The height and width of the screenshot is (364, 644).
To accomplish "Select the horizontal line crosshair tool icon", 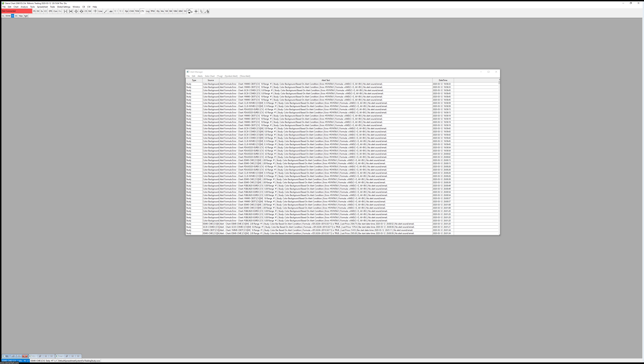I will click(95, 11).
